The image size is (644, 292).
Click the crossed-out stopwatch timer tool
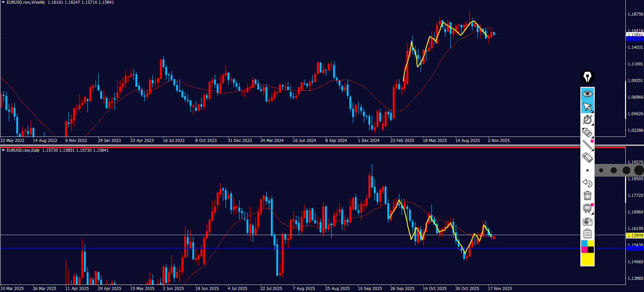[x=587, y=120]
